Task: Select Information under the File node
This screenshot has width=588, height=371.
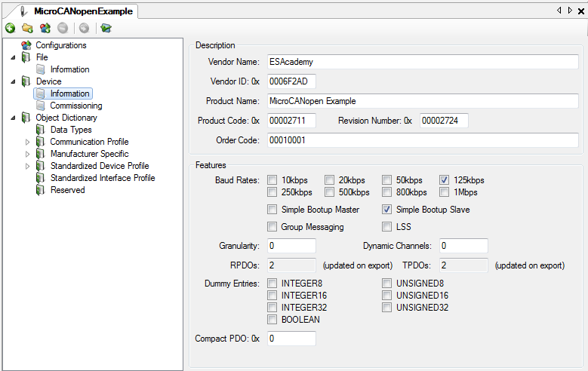Action: click(x=69, y=69)
